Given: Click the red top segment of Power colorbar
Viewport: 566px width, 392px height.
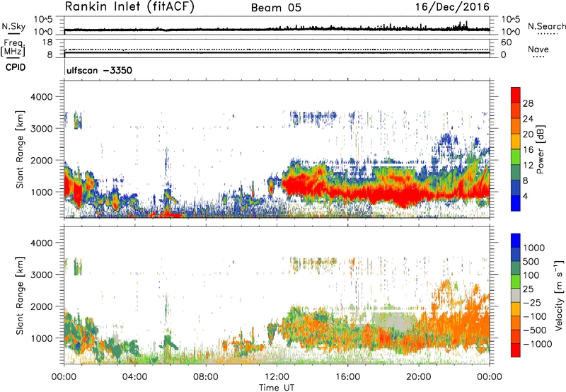Looking at the screenshot, I should tap(516, 95).
